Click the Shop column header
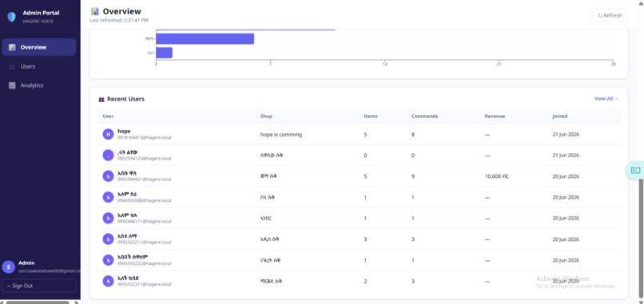Viewport: 644px width, 304px height. coord(266,116)
